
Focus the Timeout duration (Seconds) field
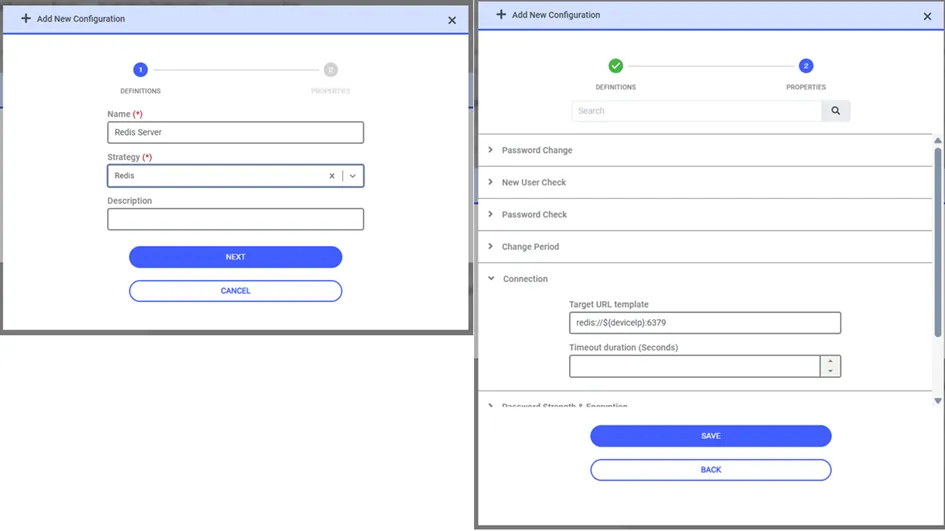click(x=694, y=366)
